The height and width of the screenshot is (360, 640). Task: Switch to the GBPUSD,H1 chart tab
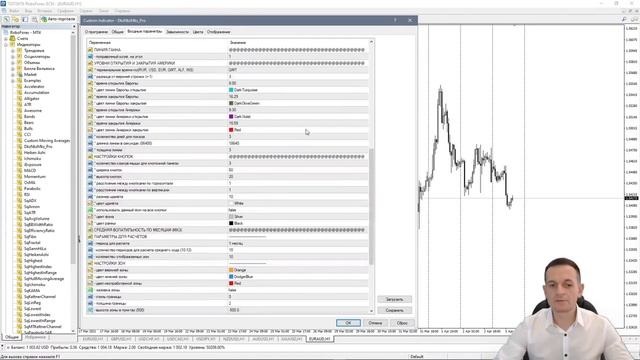tap(121, 339)
